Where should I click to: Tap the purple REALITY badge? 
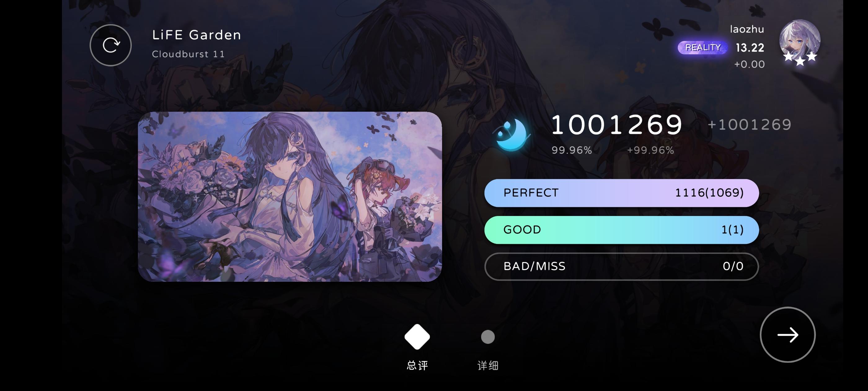click(x=702, y=47)
